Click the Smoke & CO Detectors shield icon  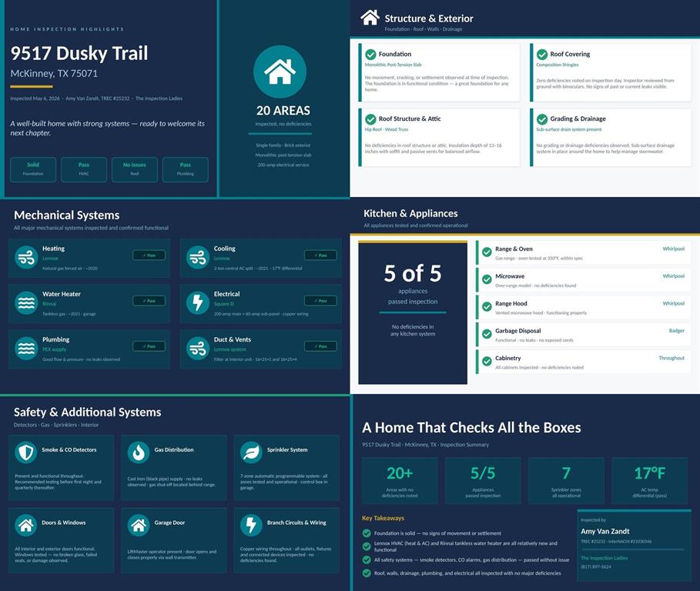pyautogui.click(x=26, y=452)
